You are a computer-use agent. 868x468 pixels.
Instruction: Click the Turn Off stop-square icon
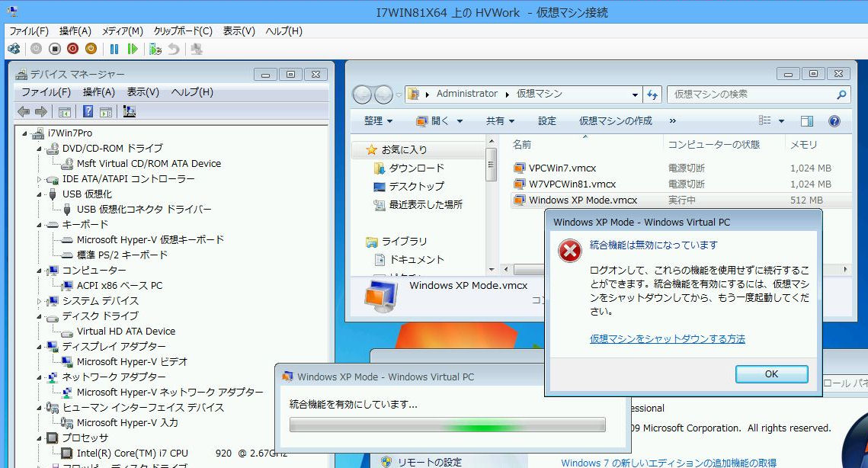(54, 50)
